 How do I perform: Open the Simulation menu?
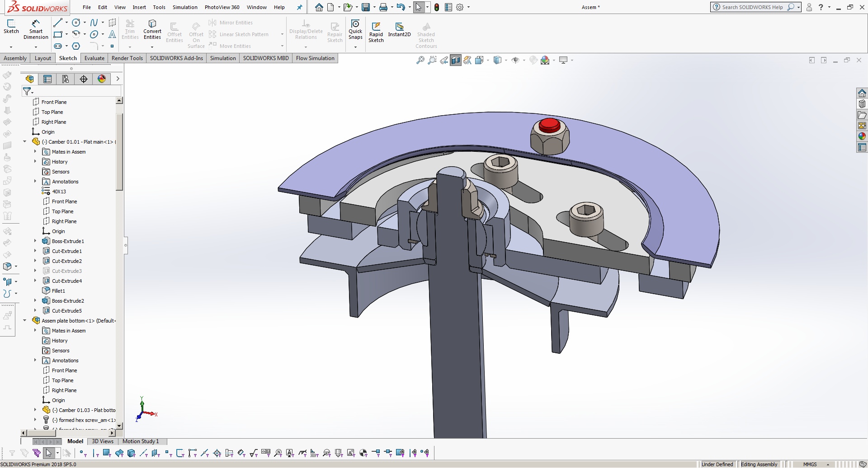[x=185, y=7]
